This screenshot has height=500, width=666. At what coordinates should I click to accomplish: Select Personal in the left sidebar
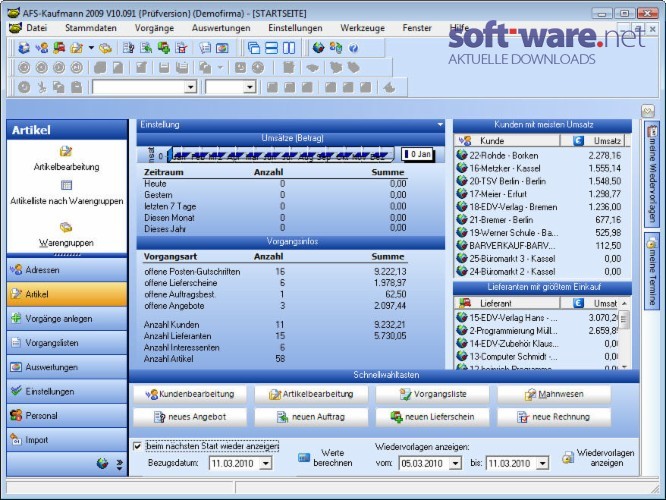tap(67, 415)
